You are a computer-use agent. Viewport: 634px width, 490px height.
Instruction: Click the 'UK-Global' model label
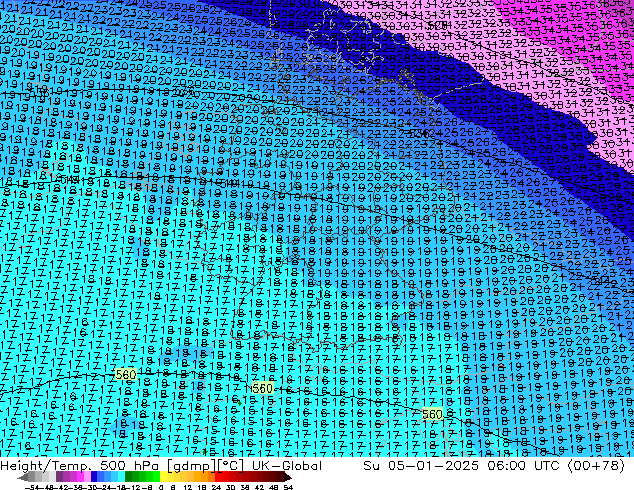pos(287,465)
